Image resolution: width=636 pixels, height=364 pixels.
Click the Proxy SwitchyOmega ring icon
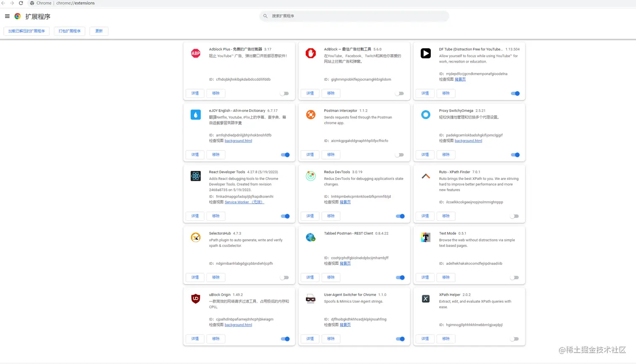(x=426, y=115)
